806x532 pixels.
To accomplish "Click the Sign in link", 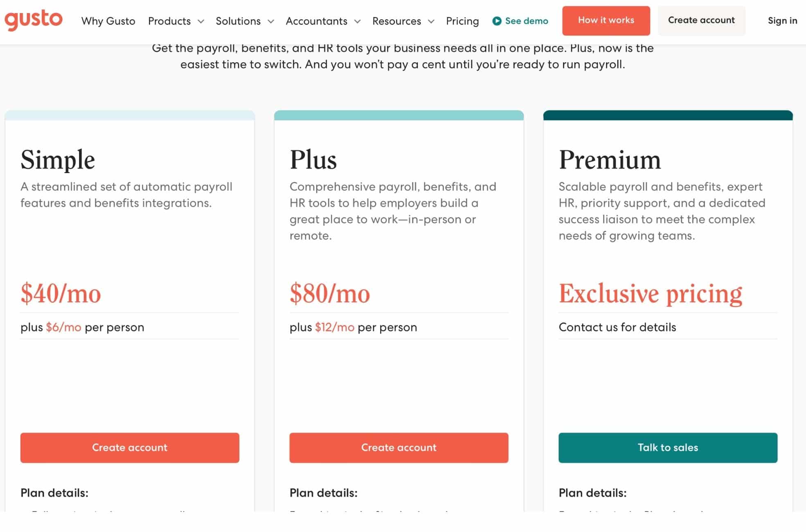I will click(x=782, y=21).
